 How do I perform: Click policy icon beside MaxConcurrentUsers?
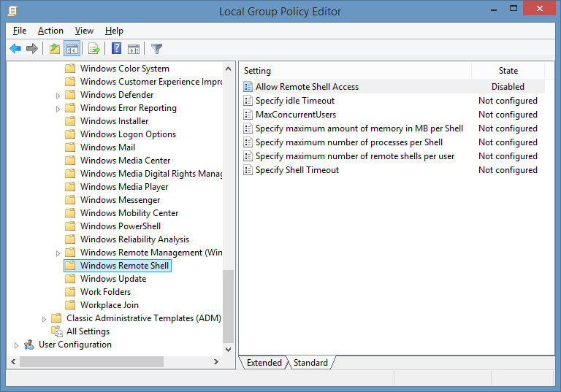click(x=248, y=115)
